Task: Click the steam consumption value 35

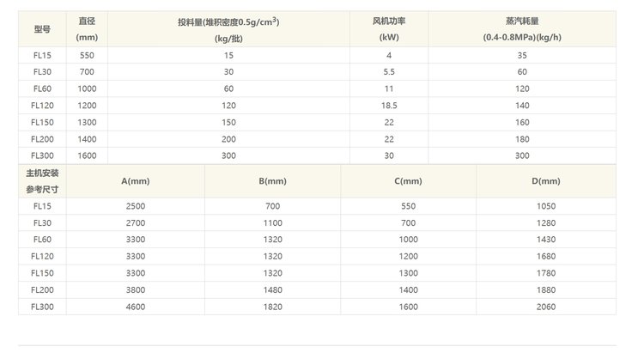Action: pos(522,55)
